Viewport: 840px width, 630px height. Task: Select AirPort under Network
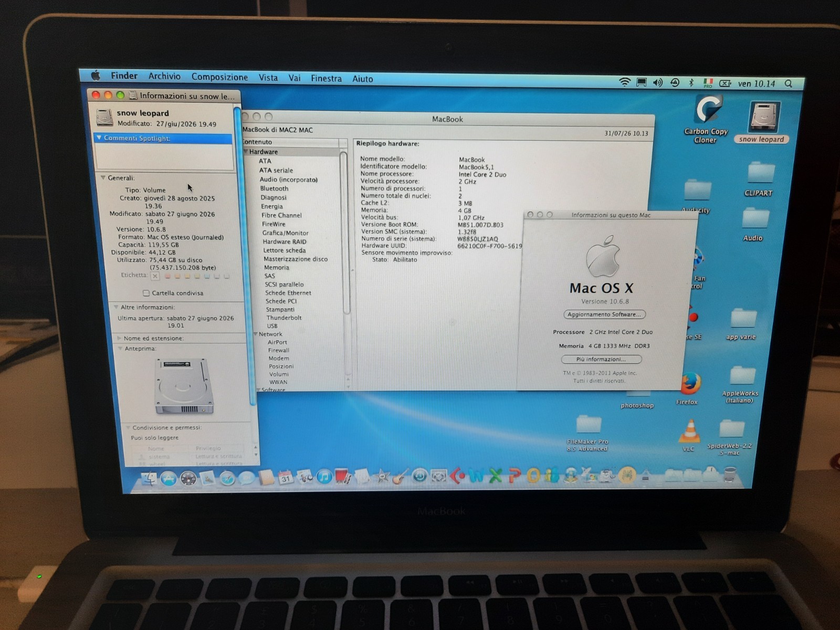277,342
